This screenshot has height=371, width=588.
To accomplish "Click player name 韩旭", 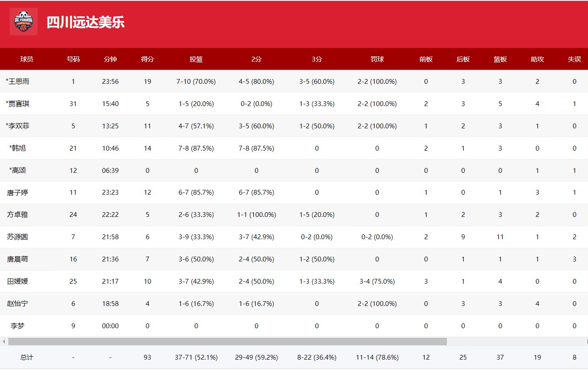I will (18, 148).
